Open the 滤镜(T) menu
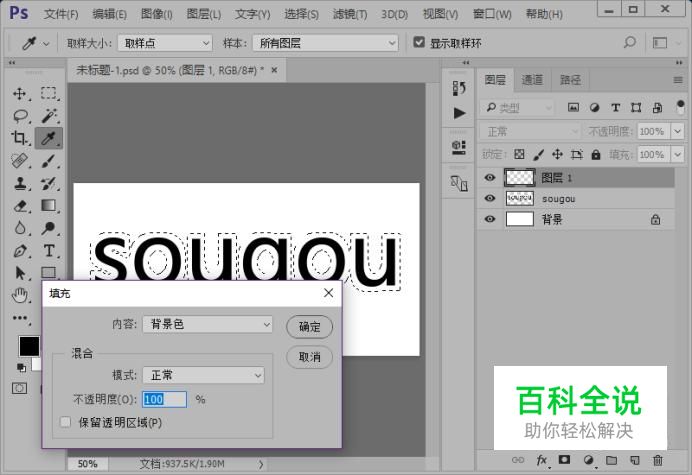This screenshot has height=475, width=692. (x=350, y=14)
